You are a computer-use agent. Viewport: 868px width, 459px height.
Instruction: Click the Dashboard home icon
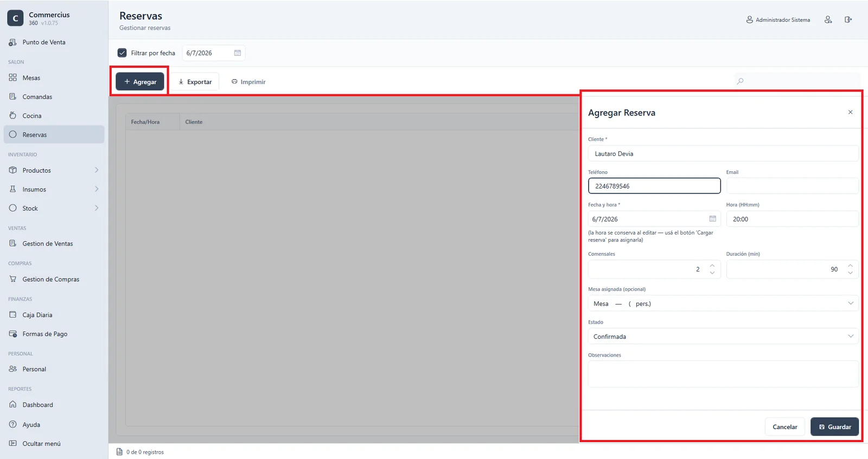[13, 405]
